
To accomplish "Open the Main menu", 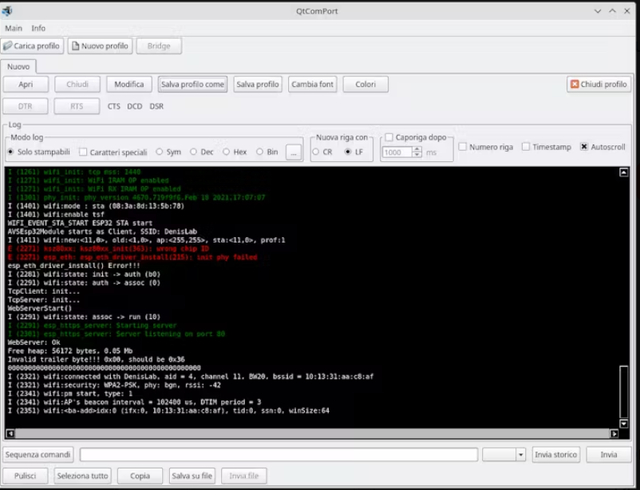I will click(13, 28).
